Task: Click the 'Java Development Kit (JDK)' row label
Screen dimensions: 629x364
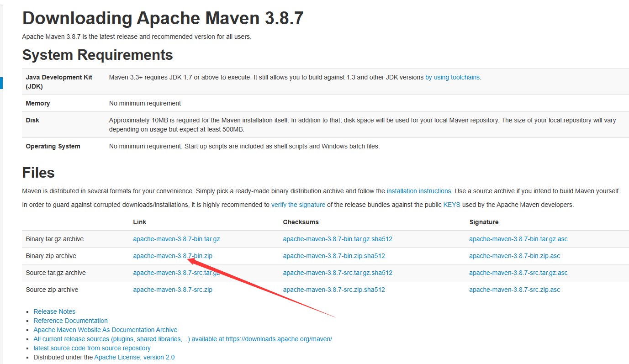Action: pyautogui.click(x=59, y=82)
